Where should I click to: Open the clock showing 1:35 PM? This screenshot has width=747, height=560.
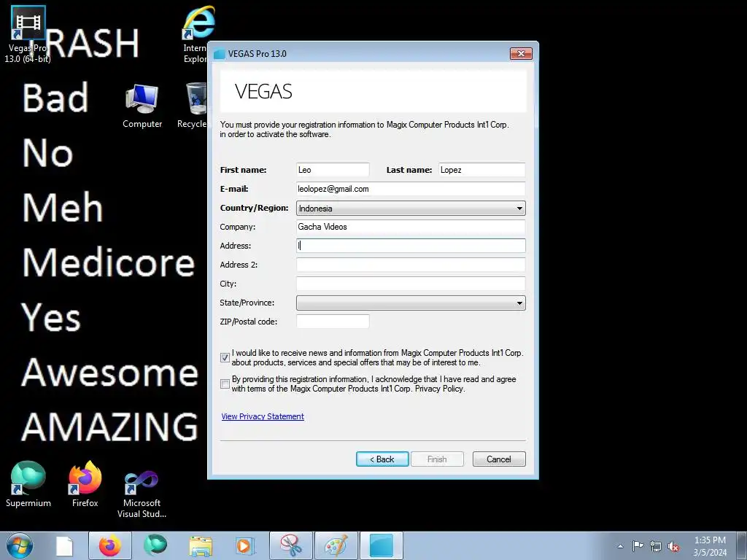coord(710,546)
